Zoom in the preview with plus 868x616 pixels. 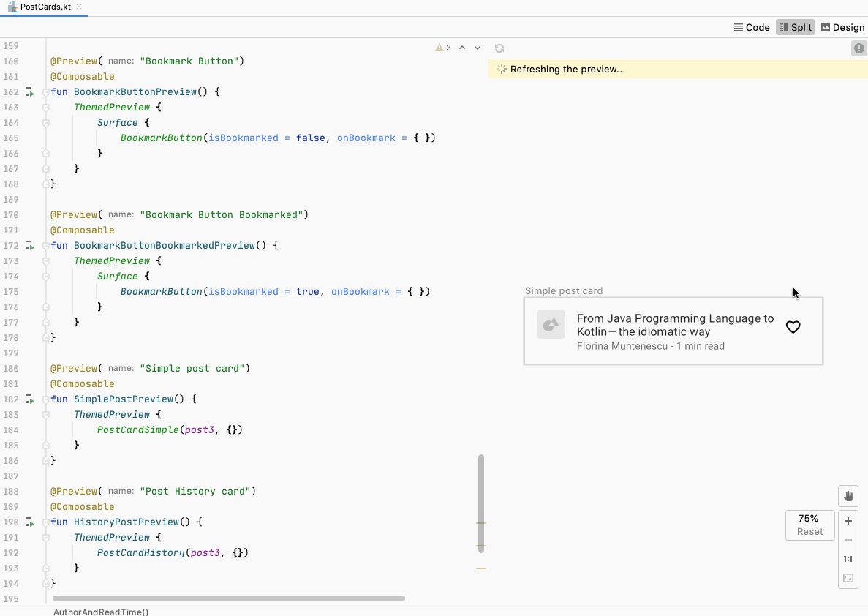[848, 521]
